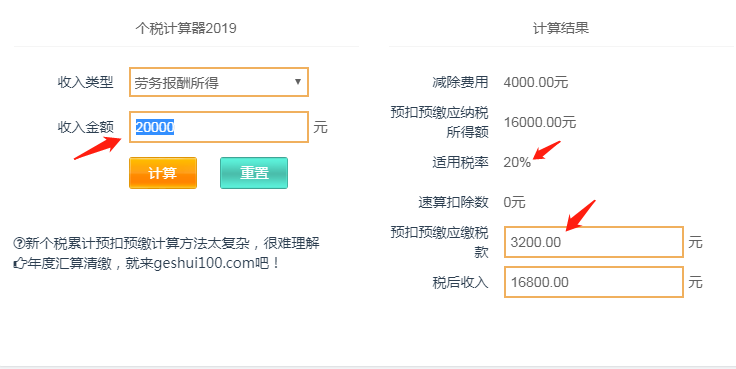Image resolution: width=736 pixels, height=369 pixels.
Task: Click the 减除费用 value 4000.00元
Action: click(x=536, y=83)
